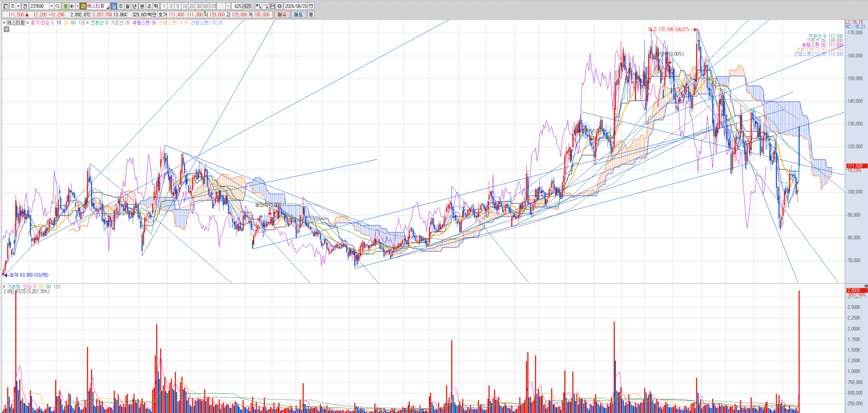Switch to 틱 tick chart period
Viewport: 868px width, 413px height.
point(156,6)
